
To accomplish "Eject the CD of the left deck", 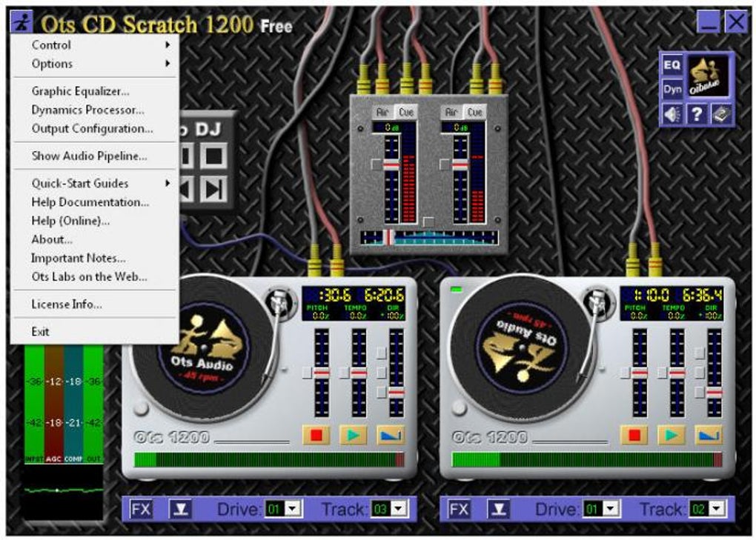I will [180, 509].
